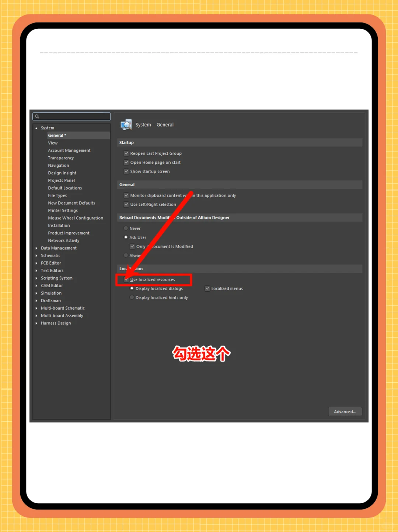Select Display localized hints only
The image size is (398, 532).
[132, 298]
